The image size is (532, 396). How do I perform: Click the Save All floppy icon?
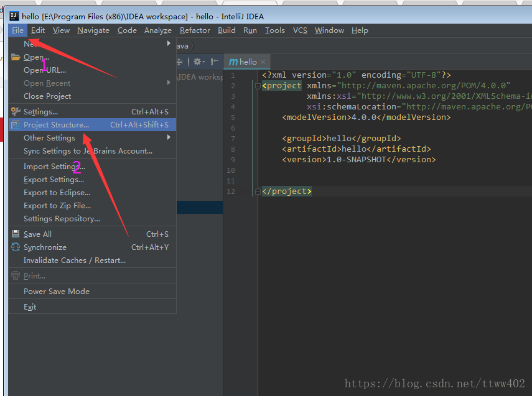16,234
